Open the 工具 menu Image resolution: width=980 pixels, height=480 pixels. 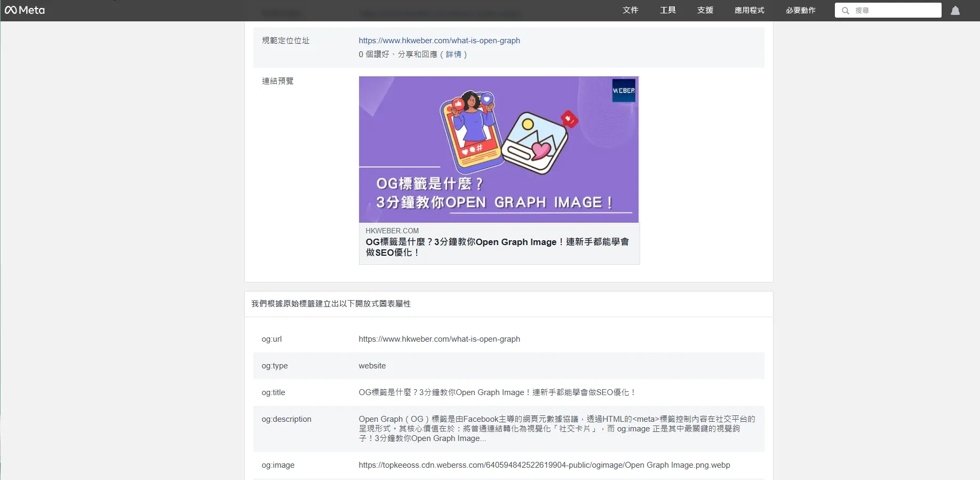coord(668,10)
